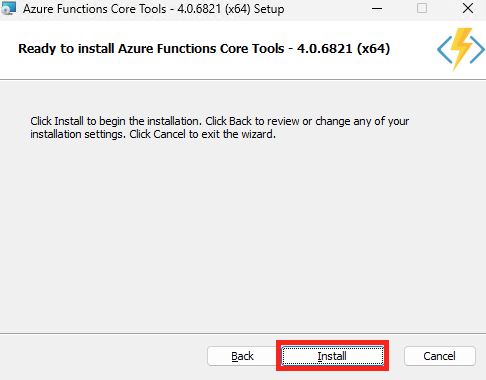Click the right blue angle bracket of logo

tap(477, 50)
